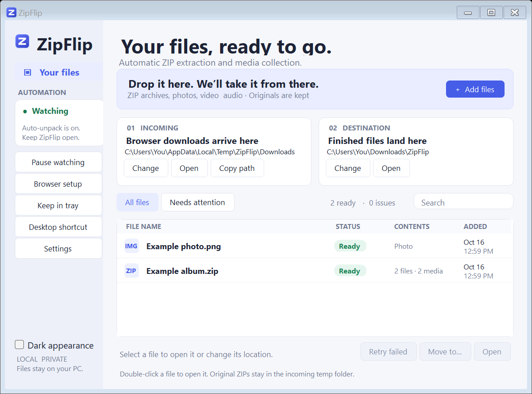Click the green Watching status dot

25,112
